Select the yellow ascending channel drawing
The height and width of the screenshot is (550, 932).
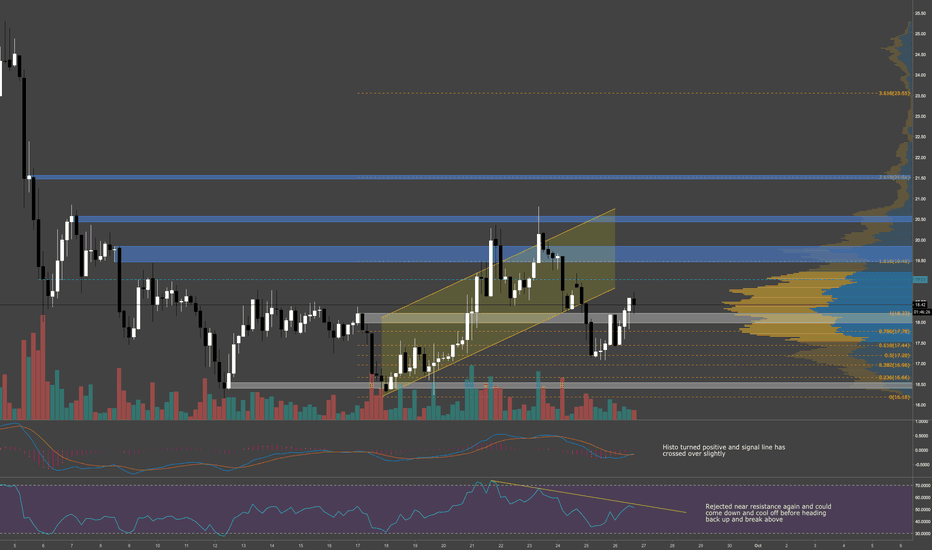498,302
